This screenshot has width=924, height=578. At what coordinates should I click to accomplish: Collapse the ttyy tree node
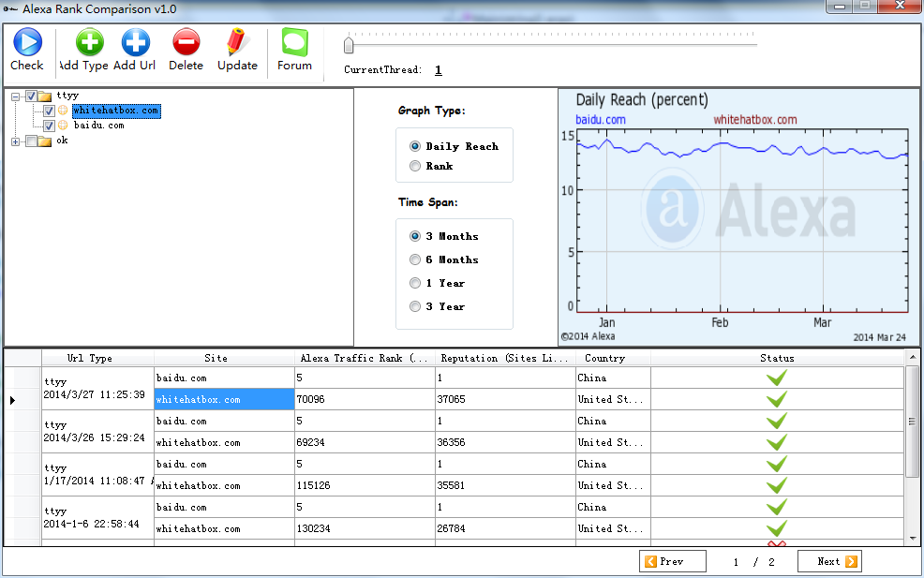pyautogui.click(x=16, y=96)
